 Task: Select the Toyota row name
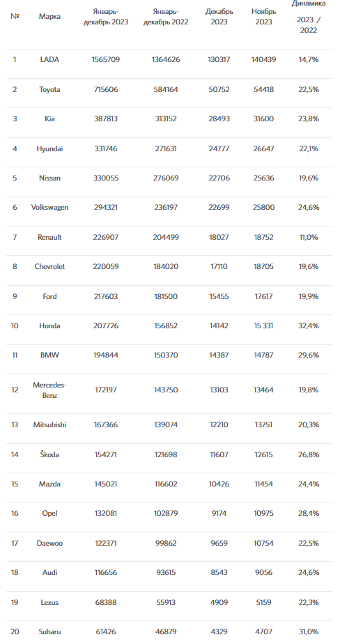(x=49, y=89)
